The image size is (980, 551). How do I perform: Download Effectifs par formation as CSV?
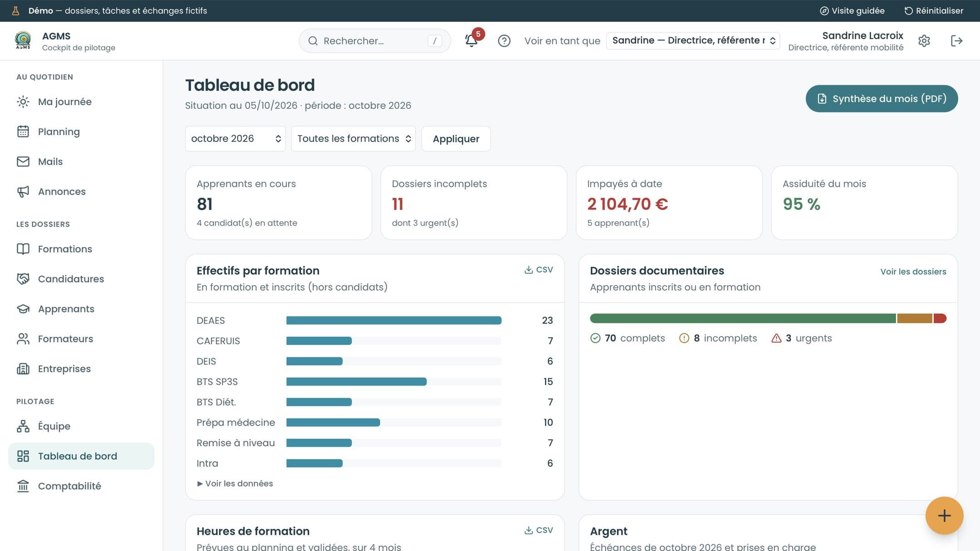[539, 270]
